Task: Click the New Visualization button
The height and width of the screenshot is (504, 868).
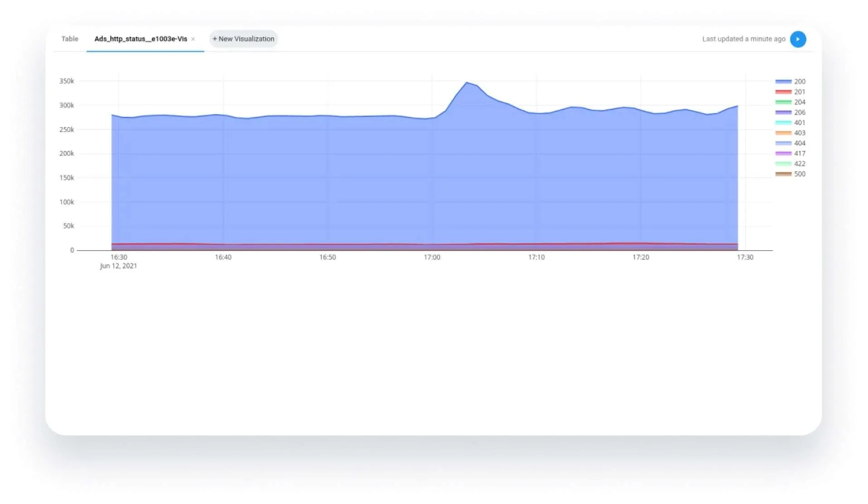Action: (x=243, y=39)
